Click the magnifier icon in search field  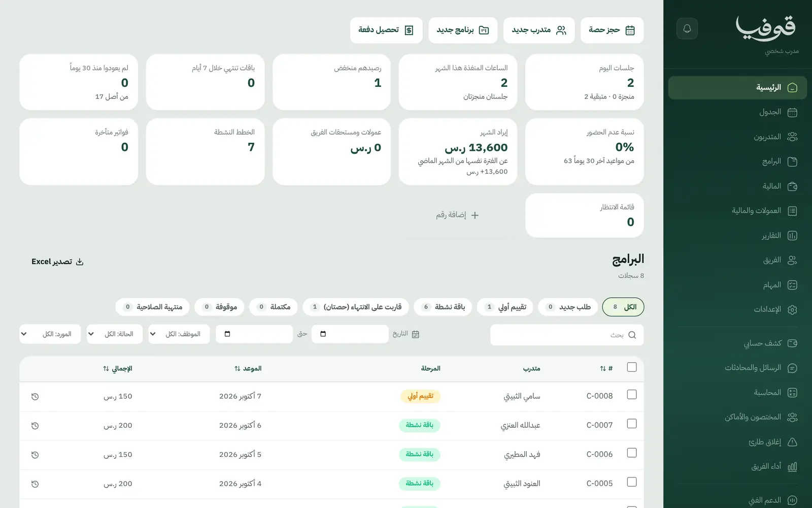pos(632,335)
